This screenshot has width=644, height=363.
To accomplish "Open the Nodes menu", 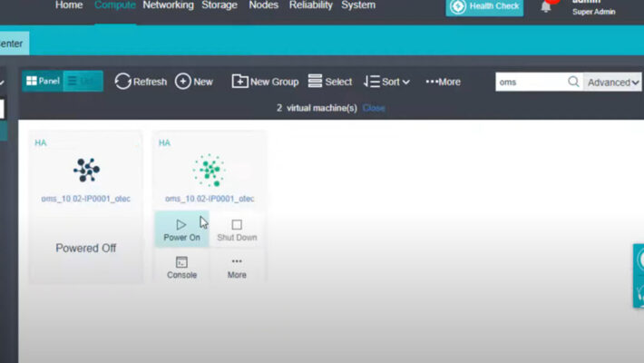I will tap(264, 5).
